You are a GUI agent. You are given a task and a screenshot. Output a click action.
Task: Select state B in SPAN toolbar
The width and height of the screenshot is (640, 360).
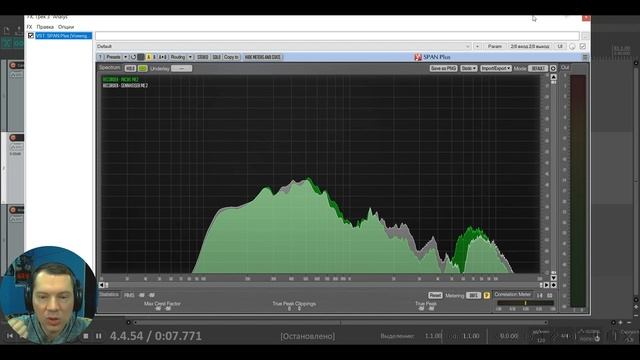(154, 57)
